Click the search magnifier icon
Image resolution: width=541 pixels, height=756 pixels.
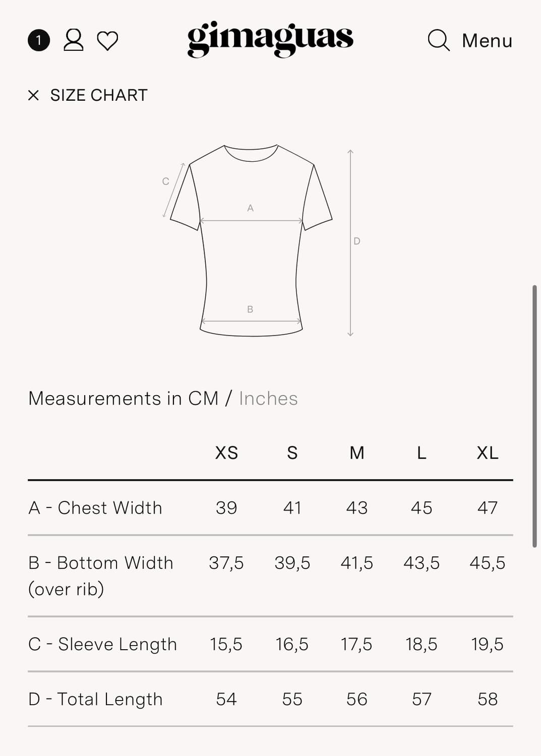pos(438,40)
